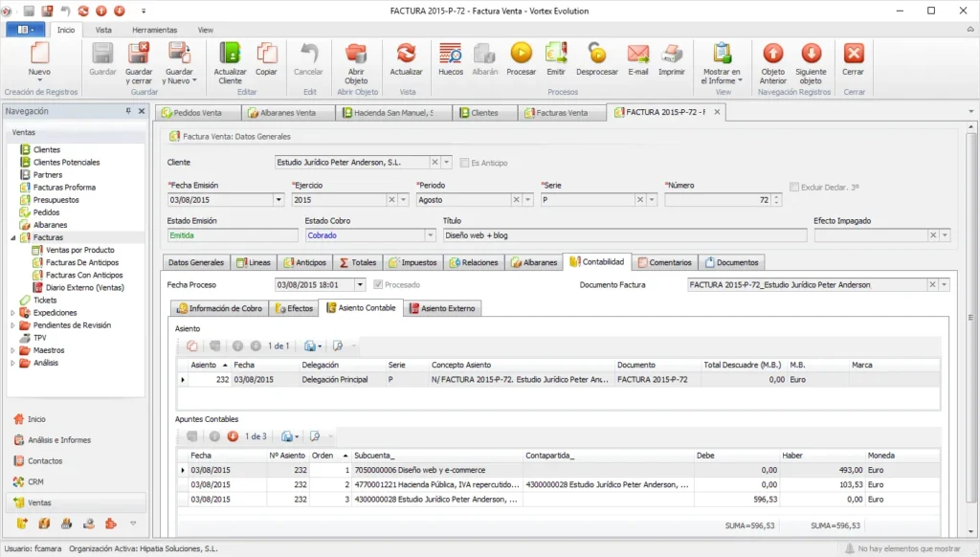
Task: Click the Mostrar en el Informe icon
Action: click(x=722, y=54)
